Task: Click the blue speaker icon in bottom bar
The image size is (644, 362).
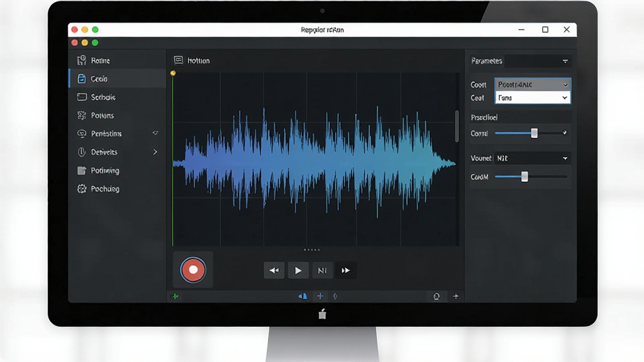Action: coord(303,297)
